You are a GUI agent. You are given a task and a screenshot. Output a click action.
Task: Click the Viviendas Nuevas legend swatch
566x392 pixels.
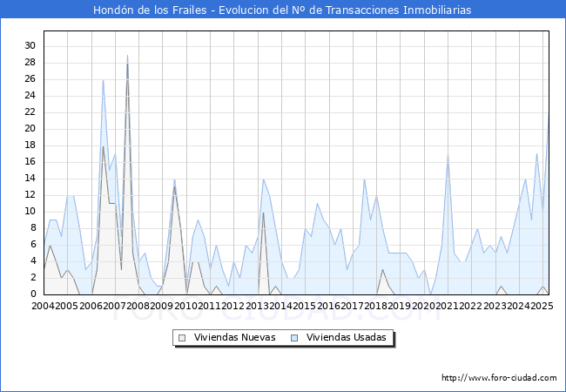[182, 338]
